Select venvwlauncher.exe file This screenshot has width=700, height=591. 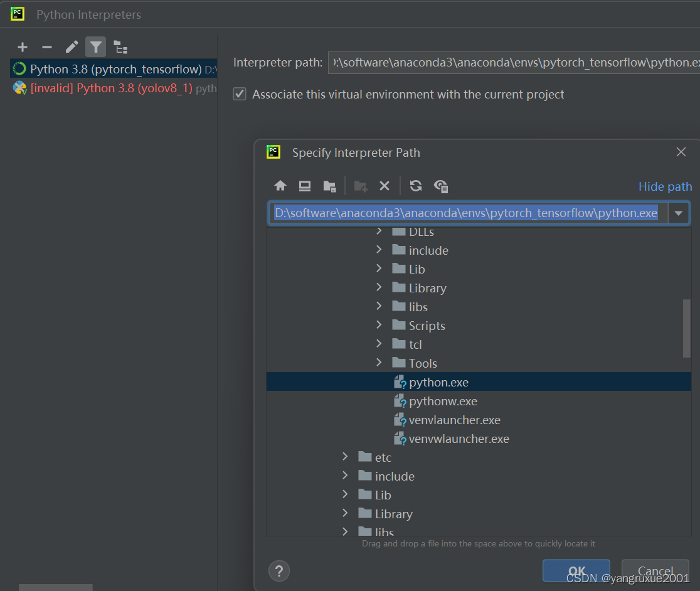pos(479,439)
